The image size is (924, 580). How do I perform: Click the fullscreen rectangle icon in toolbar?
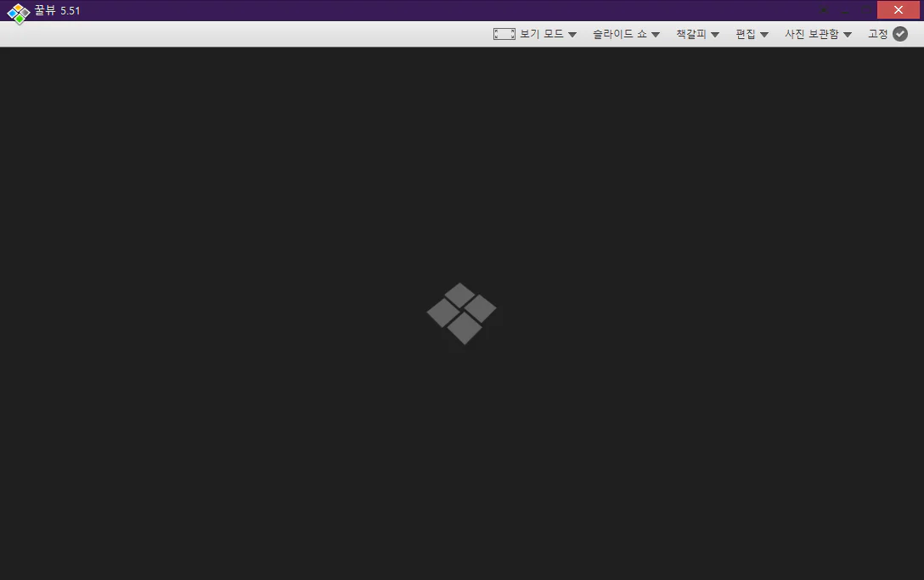pos(504,34)
